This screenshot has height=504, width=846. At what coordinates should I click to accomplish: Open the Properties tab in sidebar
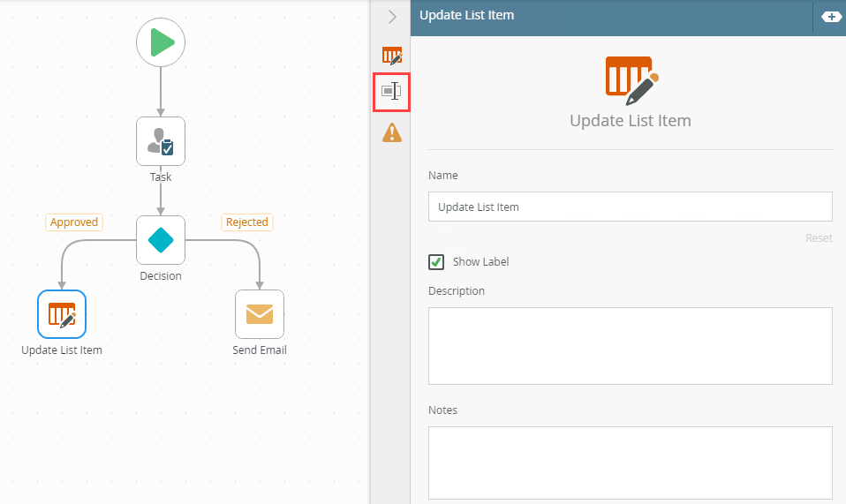click(391, 92)
